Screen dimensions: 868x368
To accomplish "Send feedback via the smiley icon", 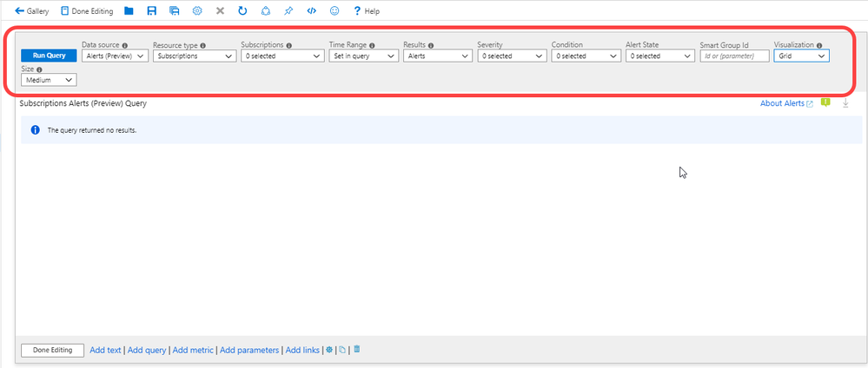I will pos(335,11).
